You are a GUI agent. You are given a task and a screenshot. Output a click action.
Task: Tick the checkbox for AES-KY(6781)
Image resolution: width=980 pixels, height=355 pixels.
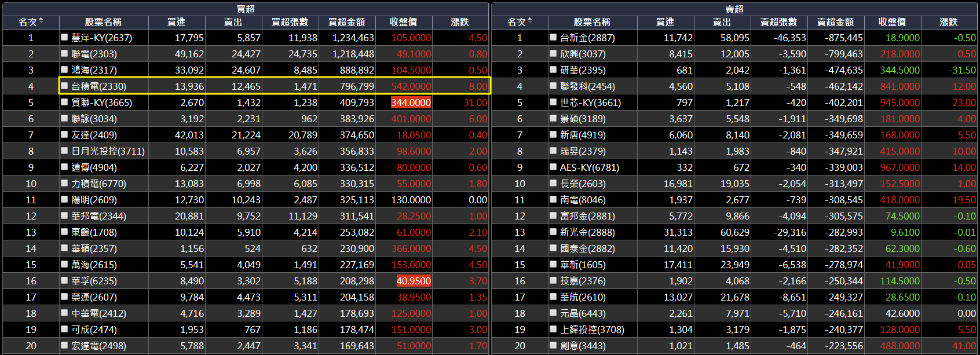click(553, 167)
